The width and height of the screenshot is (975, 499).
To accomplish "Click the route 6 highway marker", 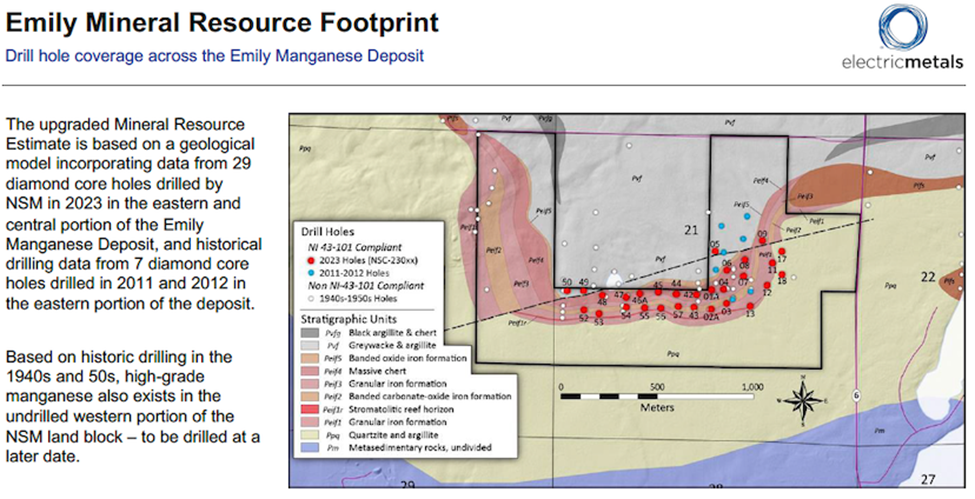I will (x=856, y=396).
